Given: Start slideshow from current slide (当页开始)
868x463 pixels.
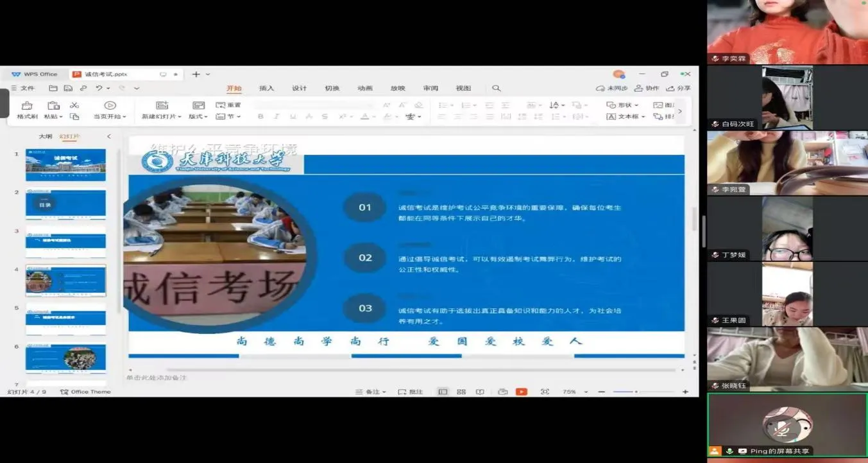Looking at the screenshot, I should (x=110, y=106).
